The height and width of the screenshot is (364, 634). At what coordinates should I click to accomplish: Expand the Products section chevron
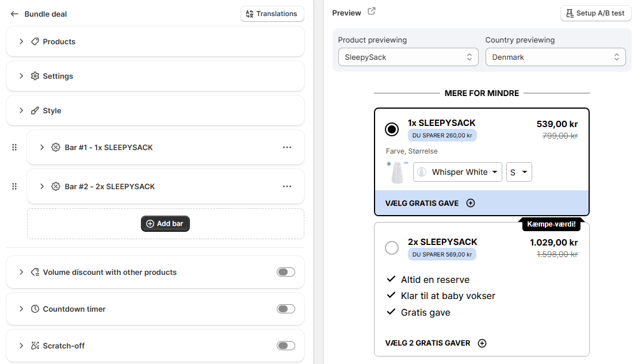(x=21, y=41)
